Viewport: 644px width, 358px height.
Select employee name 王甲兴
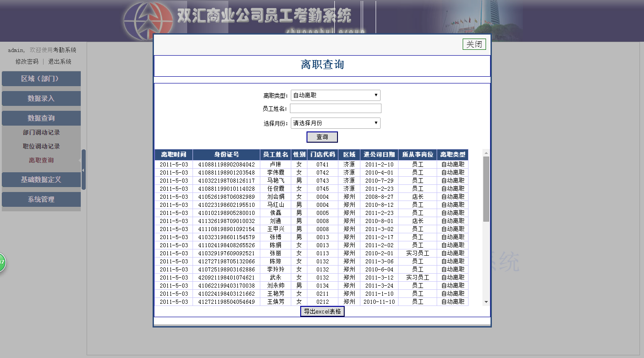[x=276, y=229]
